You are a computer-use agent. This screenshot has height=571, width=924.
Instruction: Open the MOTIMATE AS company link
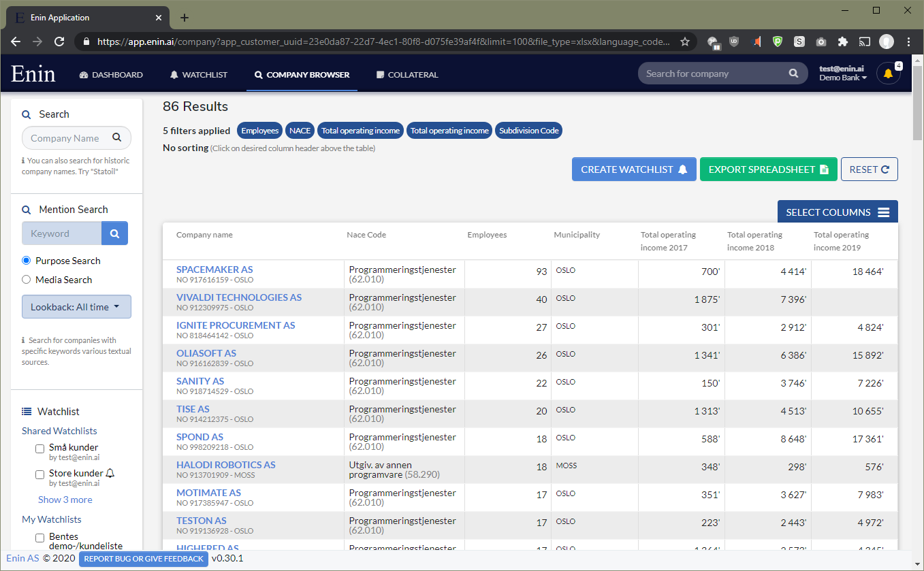pyautogui.click(x=208, y=493)
